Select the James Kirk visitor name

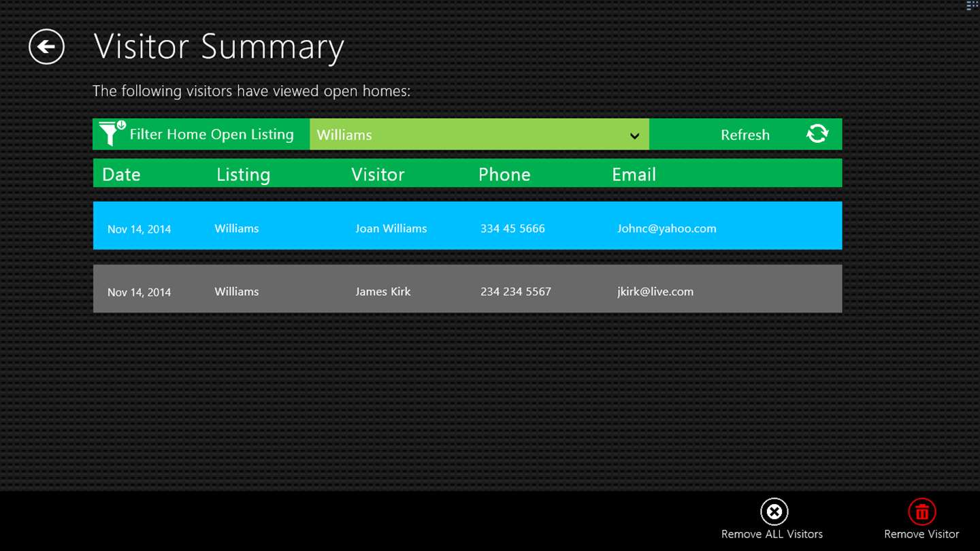point(383,291)
